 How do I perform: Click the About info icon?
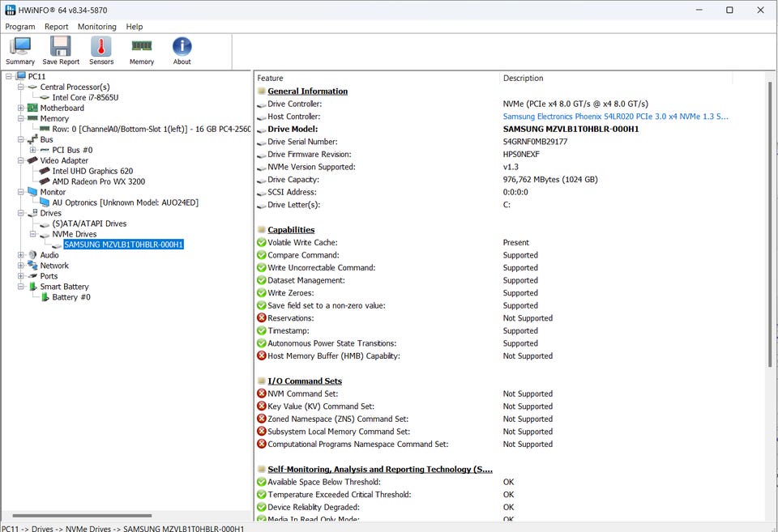[182, 47]
